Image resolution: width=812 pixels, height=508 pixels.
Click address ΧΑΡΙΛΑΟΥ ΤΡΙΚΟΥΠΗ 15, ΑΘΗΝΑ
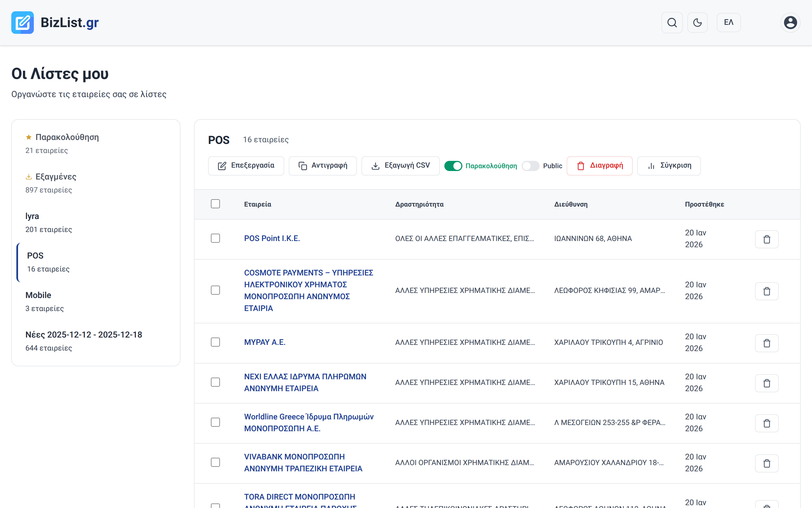click(x=609, y=382)
